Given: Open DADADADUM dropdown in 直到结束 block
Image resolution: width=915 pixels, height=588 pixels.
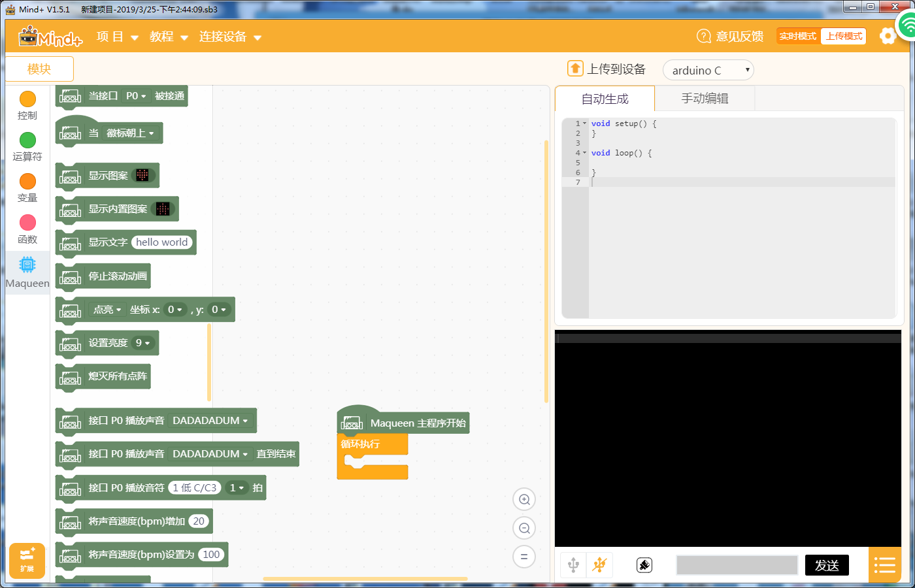Looking at the screenshot, I should pos(210,454).
